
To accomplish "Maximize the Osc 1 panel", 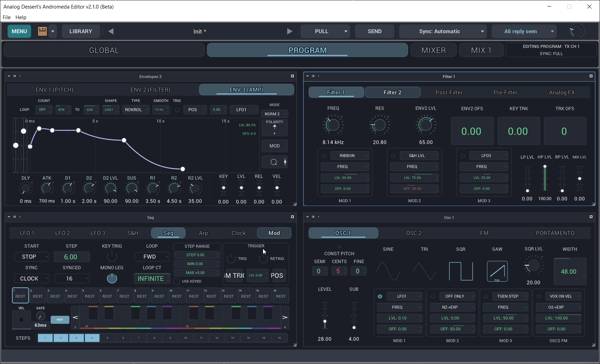I will click(591, 217).
